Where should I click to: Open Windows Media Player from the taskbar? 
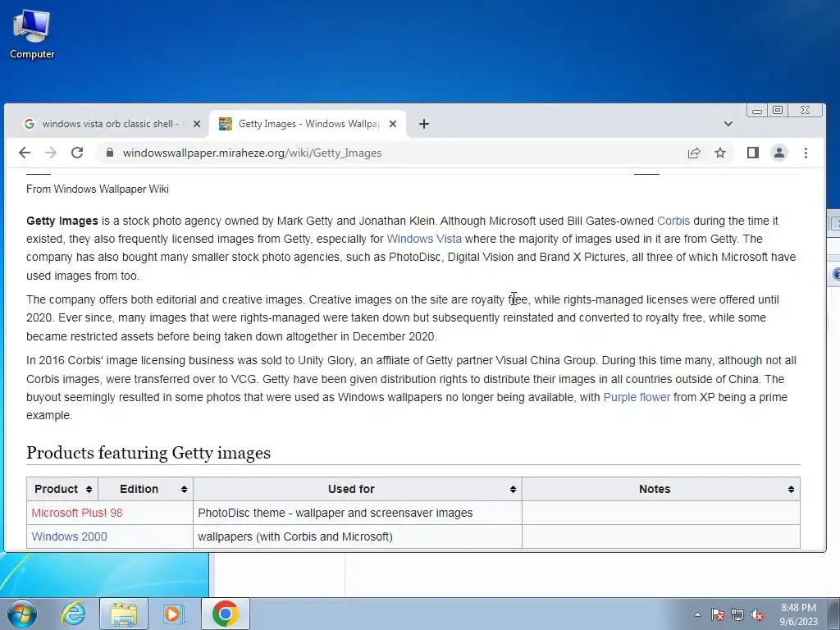(173, 614)
